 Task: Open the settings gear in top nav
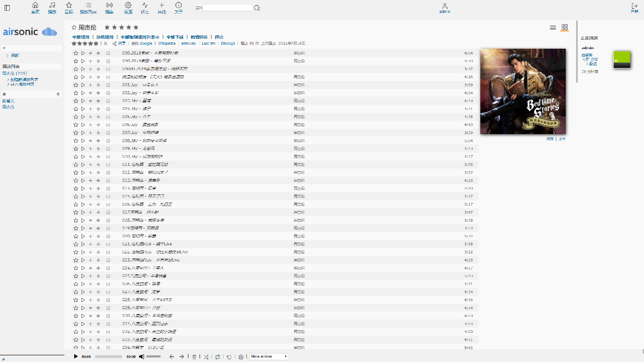tap(128, 8)
